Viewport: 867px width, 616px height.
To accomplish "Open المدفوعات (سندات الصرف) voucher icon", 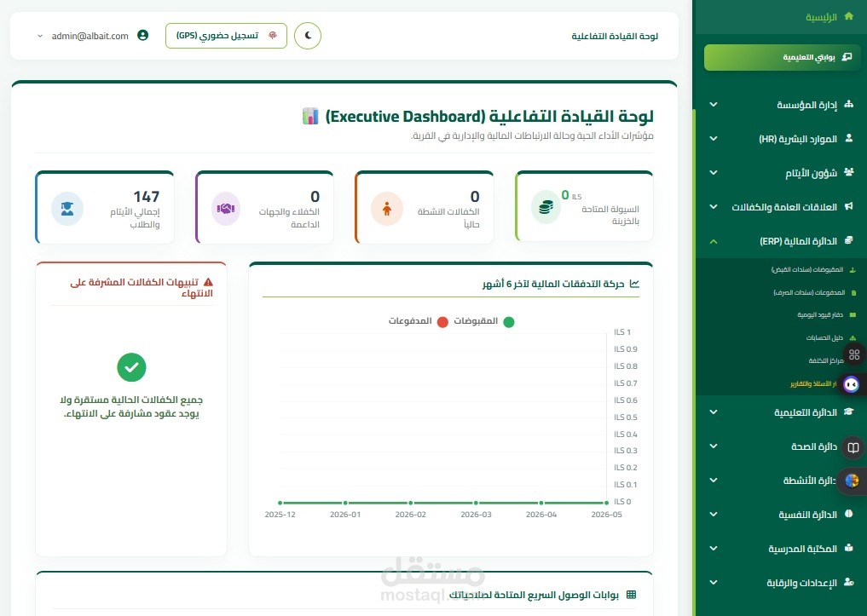I will [x=853, y=293].
